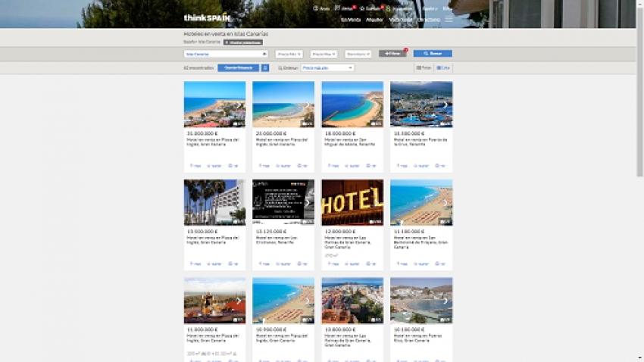Expand the Precio Máx dropdown
This screenshot has height=362, width=644.
pos(324,54)
